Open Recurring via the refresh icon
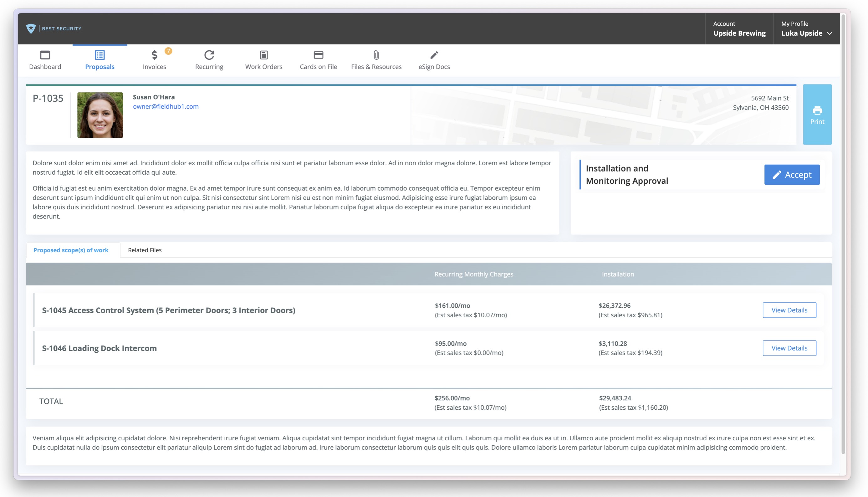This screenshot has width=868, height=497. coord(209,55)
